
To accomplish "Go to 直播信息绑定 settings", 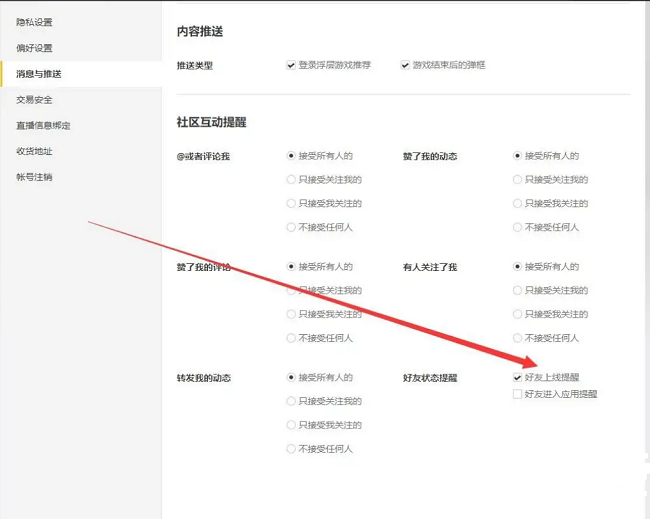I will pyautogui.click(x=43, y=126).
